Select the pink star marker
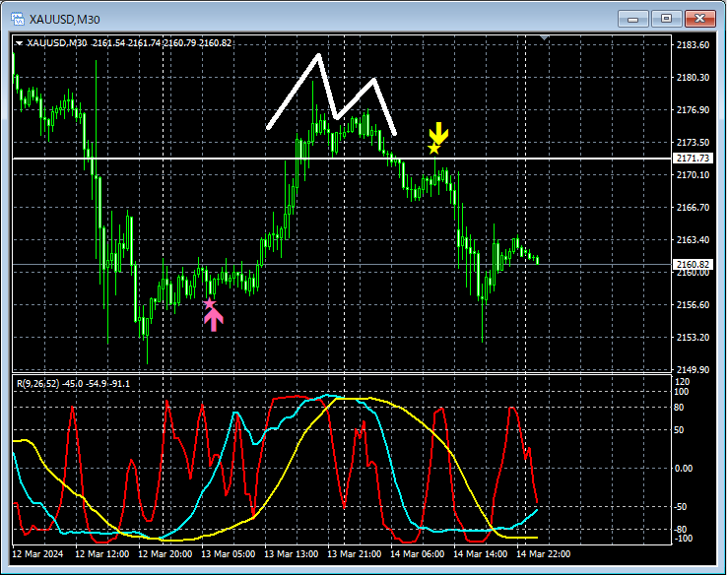This screenshot has height=575, width=728. coord(210,303)
